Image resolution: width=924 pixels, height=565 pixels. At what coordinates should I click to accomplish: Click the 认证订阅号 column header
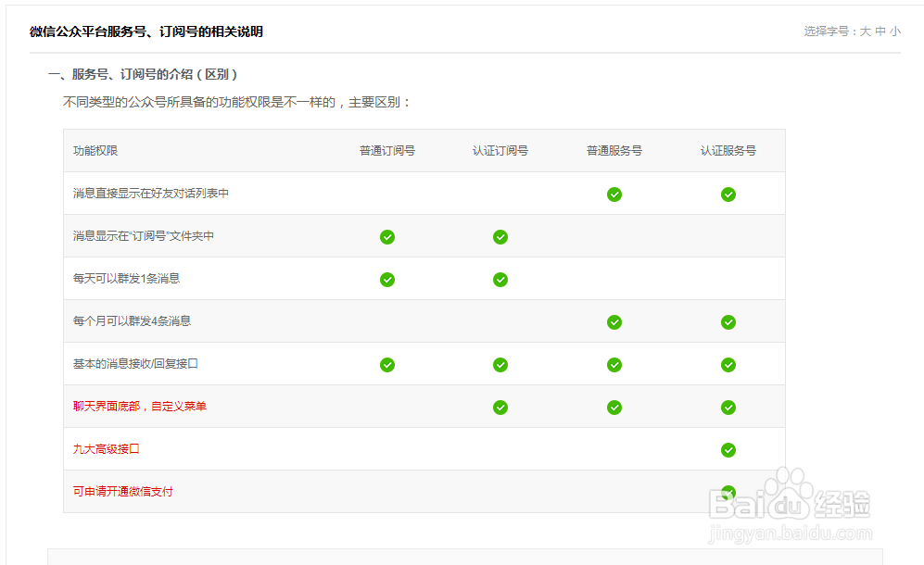(500, 151)
